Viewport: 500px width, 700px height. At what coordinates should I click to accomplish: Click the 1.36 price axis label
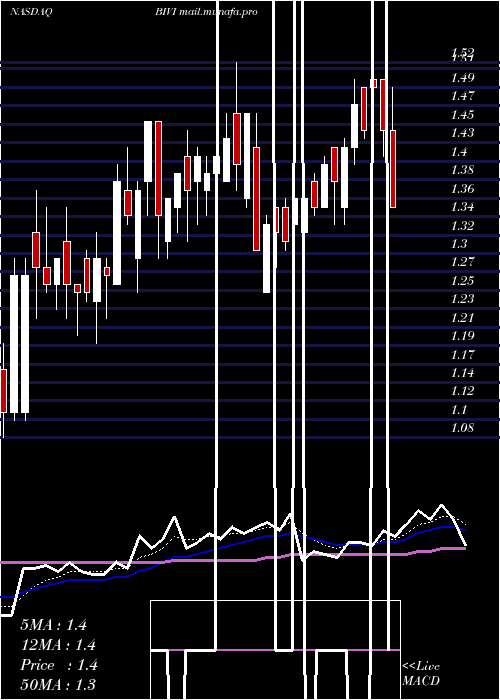tap(462, 188)
